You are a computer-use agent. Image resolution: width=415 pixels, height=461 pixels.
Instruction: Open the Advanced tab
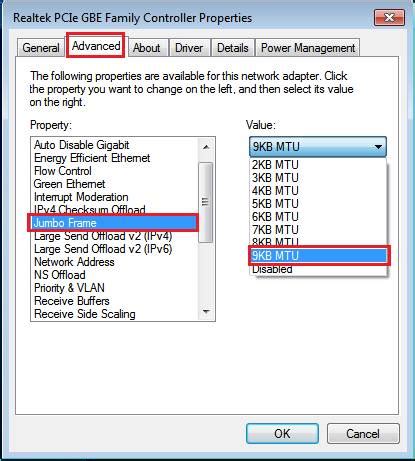tap(96, 46)
